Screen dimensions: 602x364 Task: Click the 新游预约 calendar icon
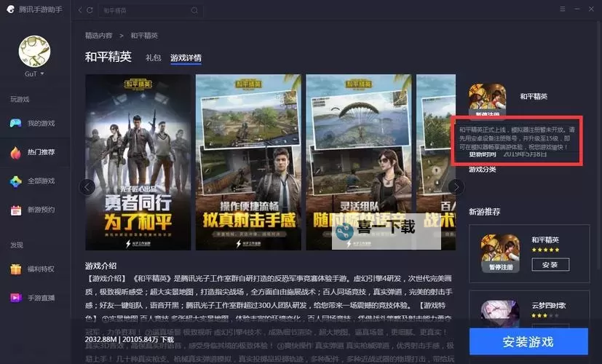16,210
